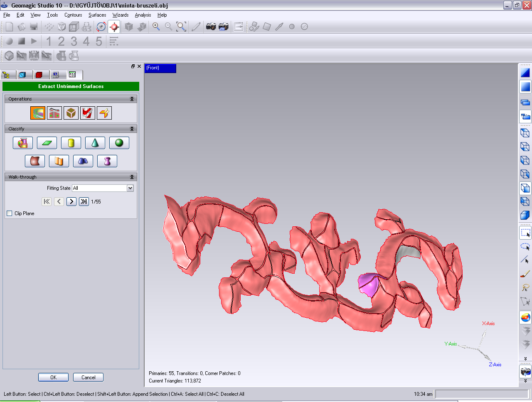532x402 pixels.
Task: Click the green plane classify icon
Action: pyautogui.click(x=47, y=143)
